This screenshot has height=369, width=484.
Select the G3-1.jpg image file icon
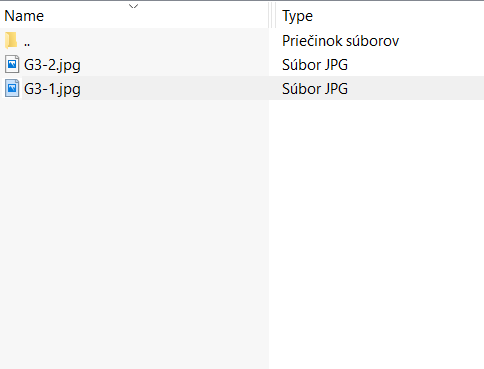(12, 88)
